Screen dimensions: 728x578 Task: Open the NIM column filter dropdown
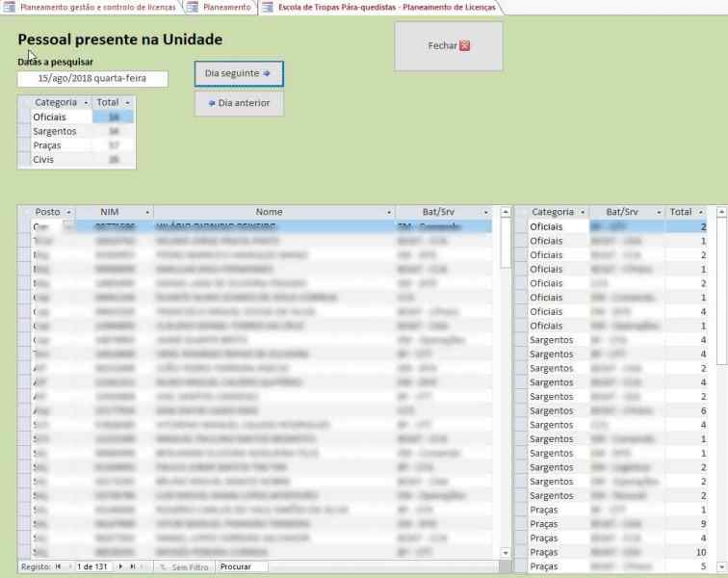(147, 212)
